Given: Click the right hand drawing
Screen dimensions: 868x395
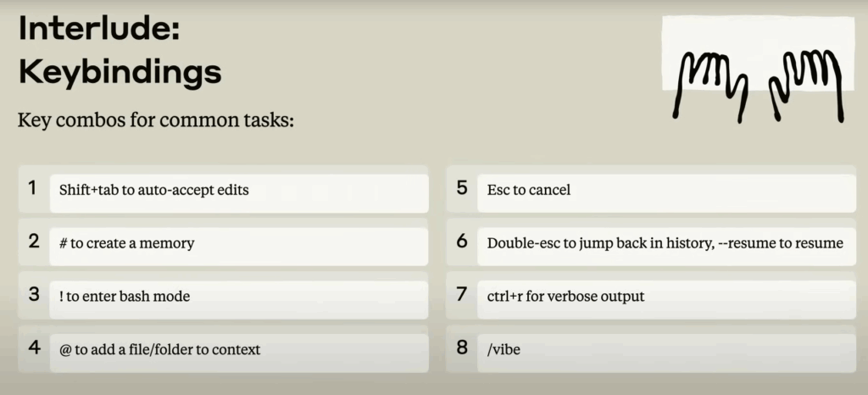Looking at the screenshot, I should pos(807,86).
